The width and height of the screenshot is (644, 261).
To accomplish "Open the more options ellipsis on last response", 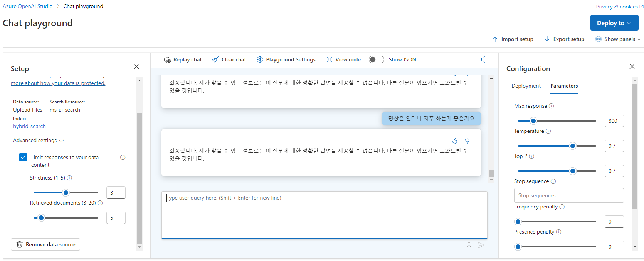I will [442, 141].
